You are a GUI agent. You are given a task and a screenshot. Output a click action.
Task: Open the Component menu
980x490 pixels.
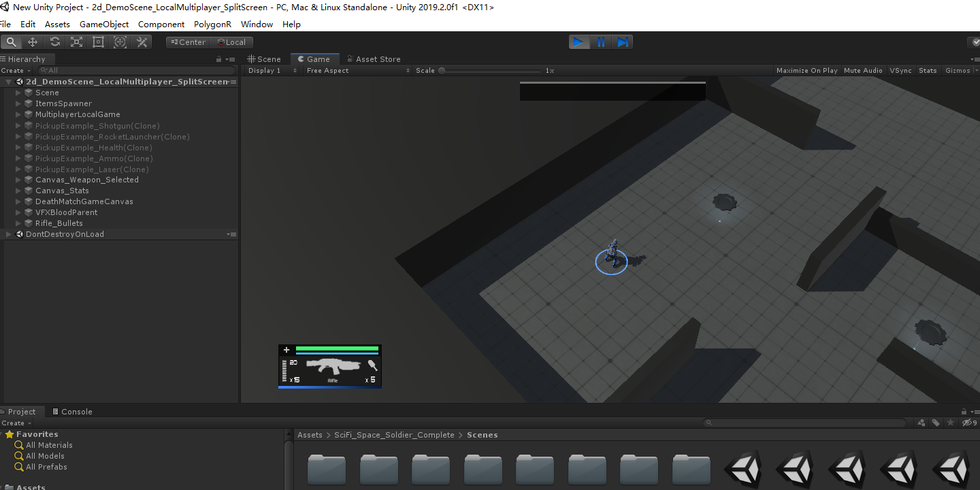161,24
